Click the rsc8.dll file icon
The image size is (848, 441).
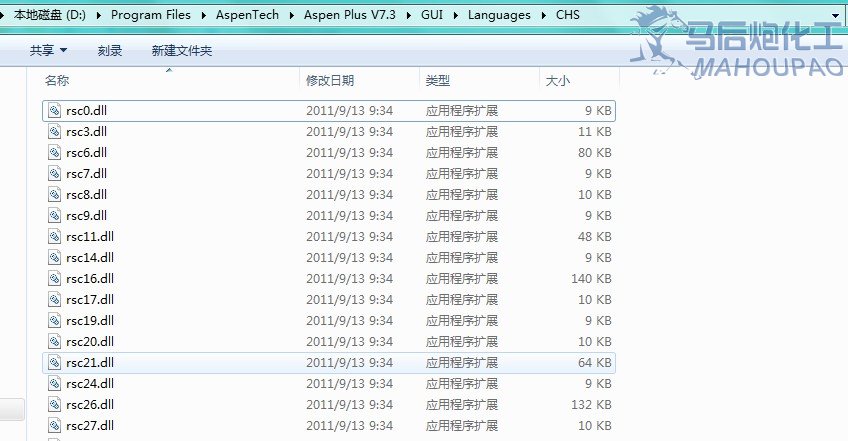54,195
